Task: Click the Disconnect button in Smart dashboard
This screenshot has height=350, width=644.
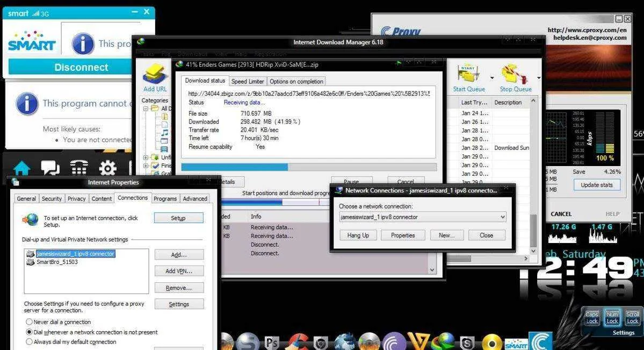Action: 81,67
